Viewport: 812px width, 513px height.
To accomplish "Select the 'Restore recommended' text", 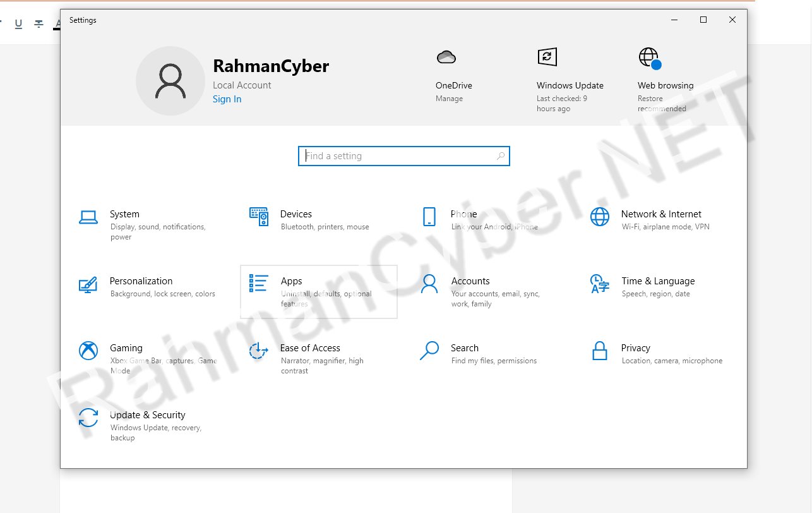I will click(x=662, y=104).
